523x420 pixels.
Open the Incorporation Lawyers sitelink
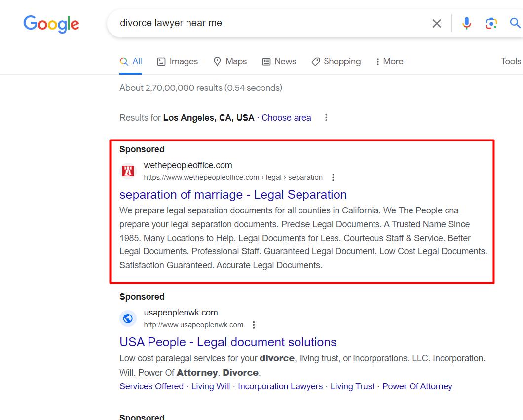click(280, 386)
